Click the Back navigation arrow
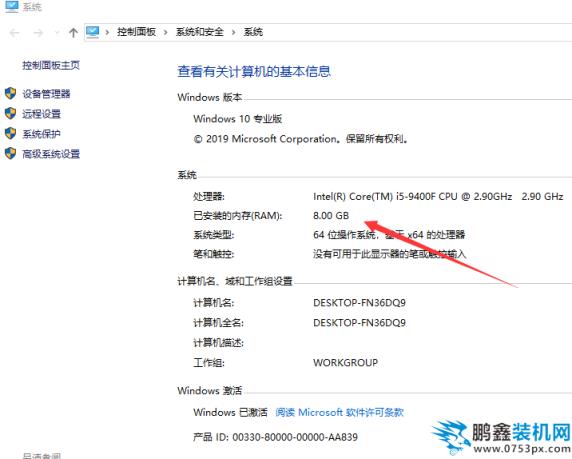The height and width of the screenshot is (459, 572). click(14, 33)
